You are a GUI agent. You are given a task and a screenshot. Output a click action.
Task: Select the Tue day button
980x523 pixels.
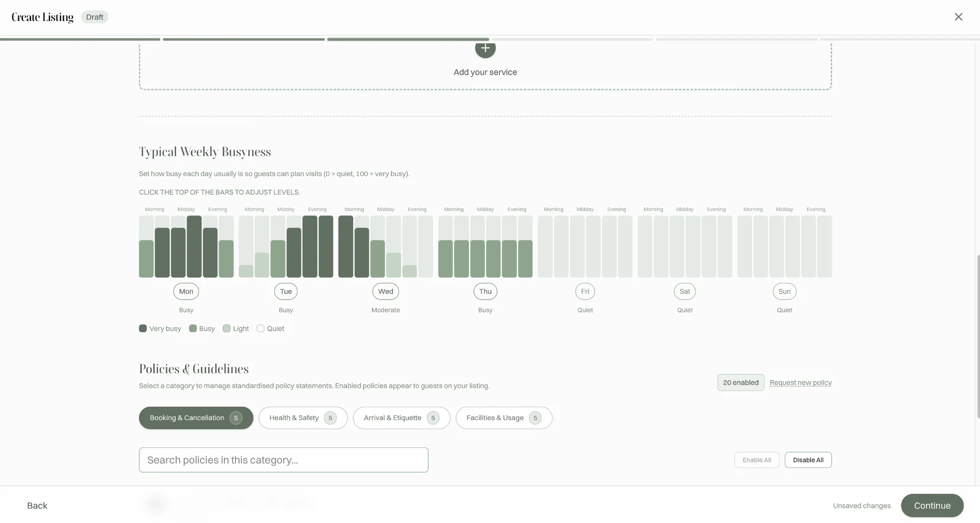coord(286,291)
